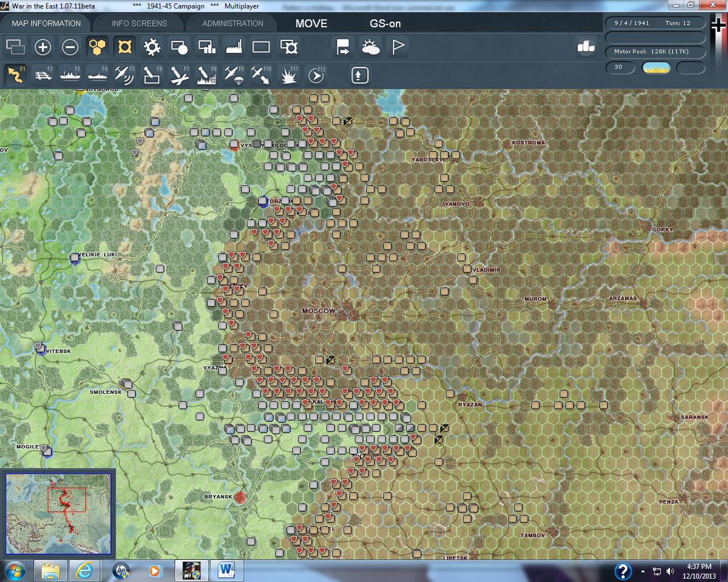Switch to Microsoft Word in the taskbar
This screenshot has width=728, height=582.
(226, 571)
